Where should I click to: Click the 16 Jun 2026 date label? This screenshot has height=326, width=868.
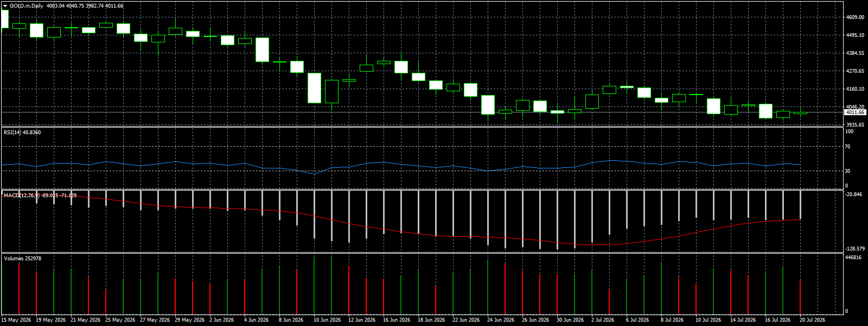point(397,320)
